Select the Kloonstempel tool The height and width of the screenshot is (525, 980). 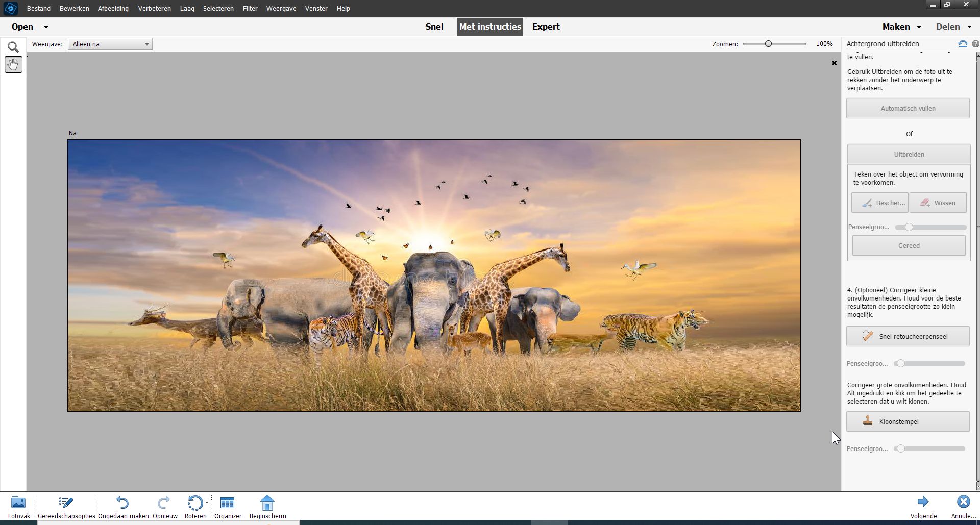tap(908, 421)
